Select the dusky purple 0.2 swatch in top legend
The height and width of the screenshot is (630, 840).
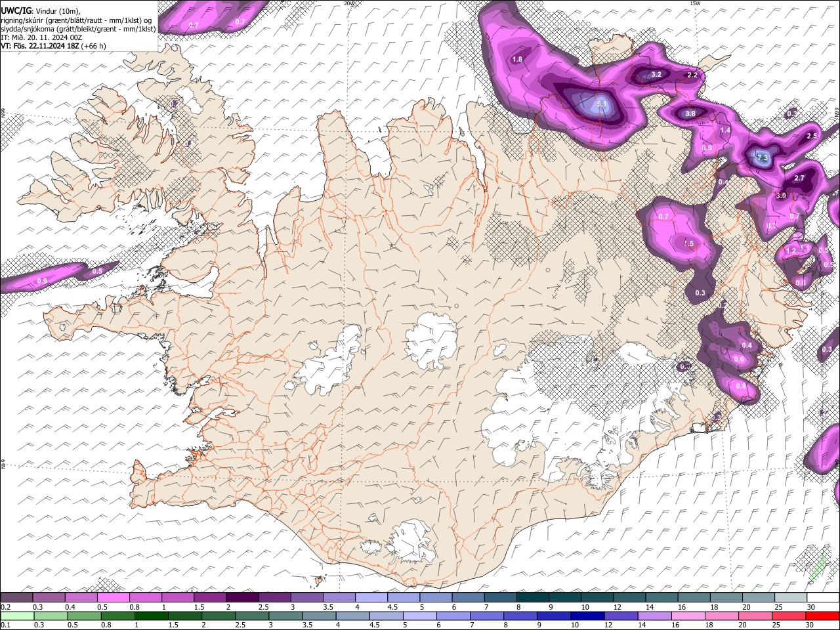pyautogui.click(x=17, y=598)
